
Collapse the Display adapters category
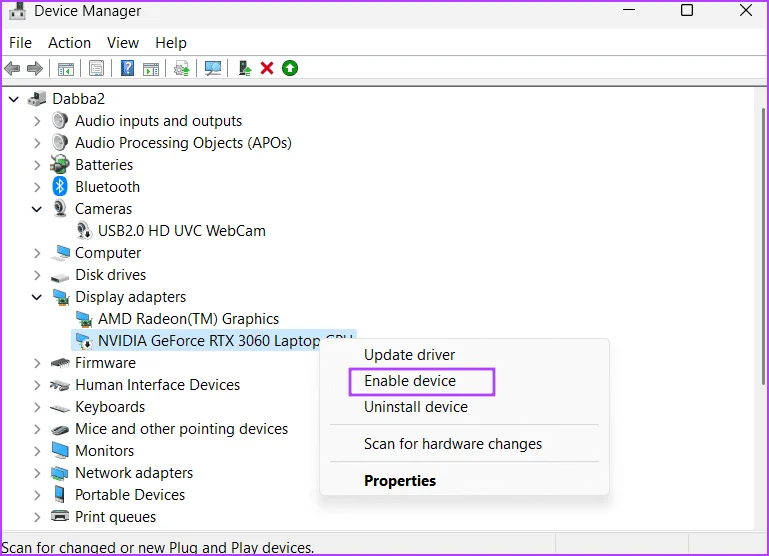(37, 297)
